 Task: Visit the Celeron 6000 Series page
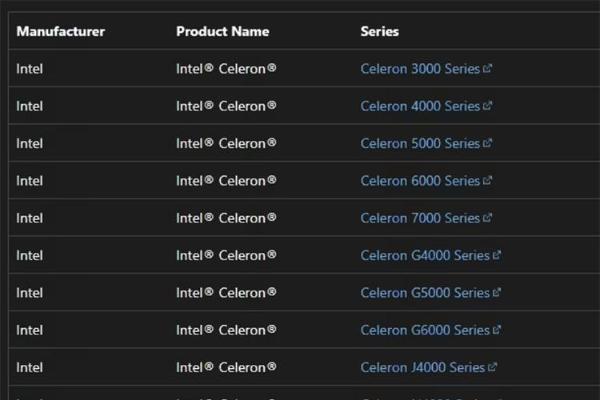tap(420, 181)
